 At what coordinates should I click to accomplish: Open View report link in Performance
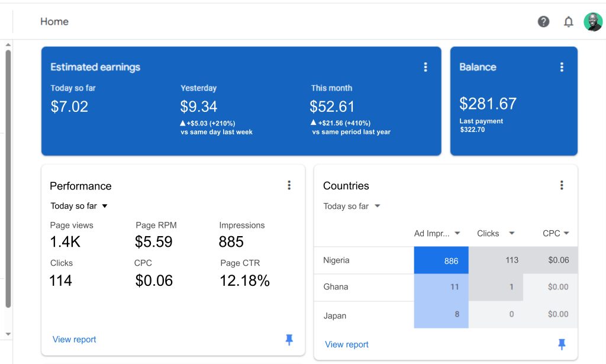pos(75,340)
